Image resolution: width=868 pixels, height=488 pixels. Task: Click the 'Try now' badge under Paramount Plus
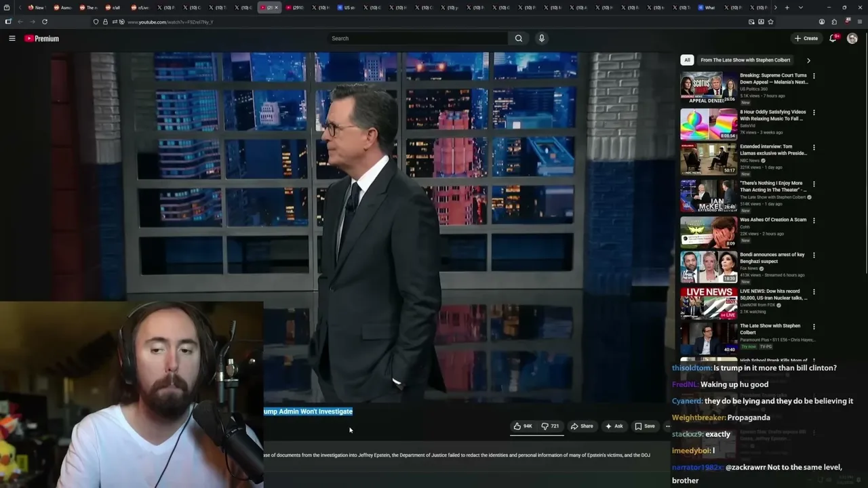click(x=749, y=346)
